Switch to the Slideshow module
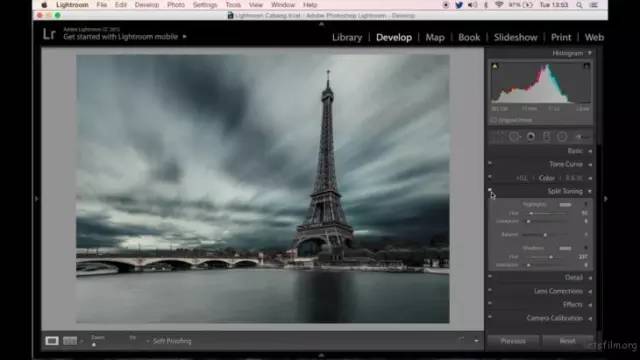The image size is (640, 360). pyautogui.click(x=516, y=37)
